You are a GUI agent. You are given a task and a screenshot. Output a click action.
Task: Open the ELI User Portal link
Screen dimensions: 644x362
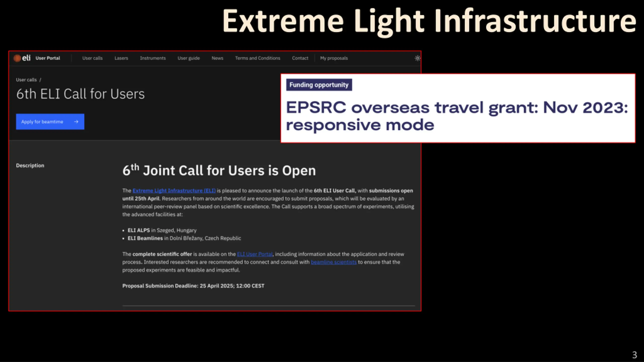[255, 254]
